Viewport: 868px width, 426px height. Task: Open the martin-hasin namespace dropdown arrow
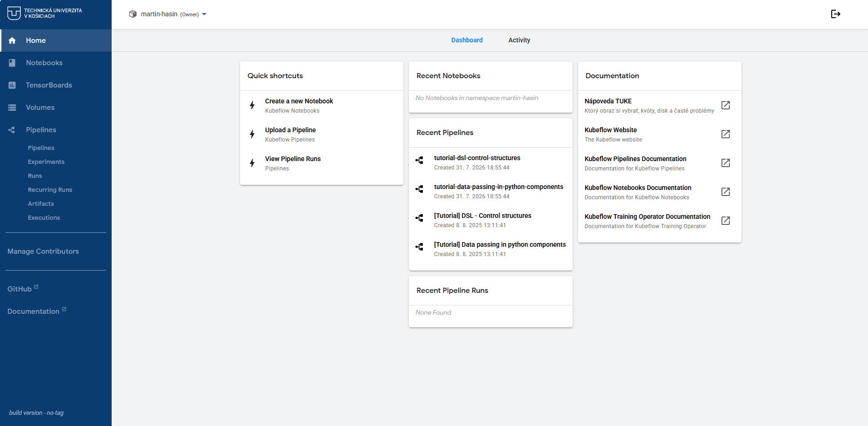[x=204, y=14]
